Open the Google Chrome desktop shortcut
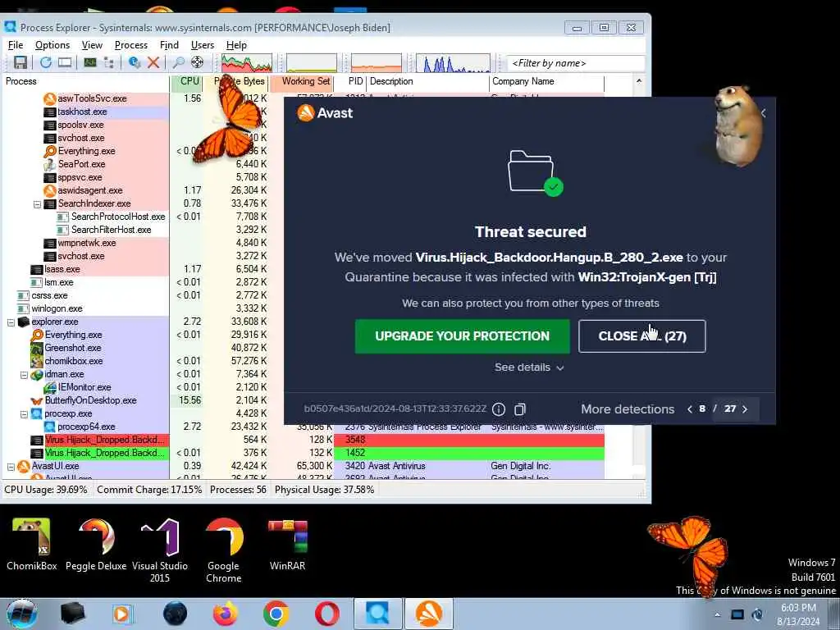 coord(223,550)
